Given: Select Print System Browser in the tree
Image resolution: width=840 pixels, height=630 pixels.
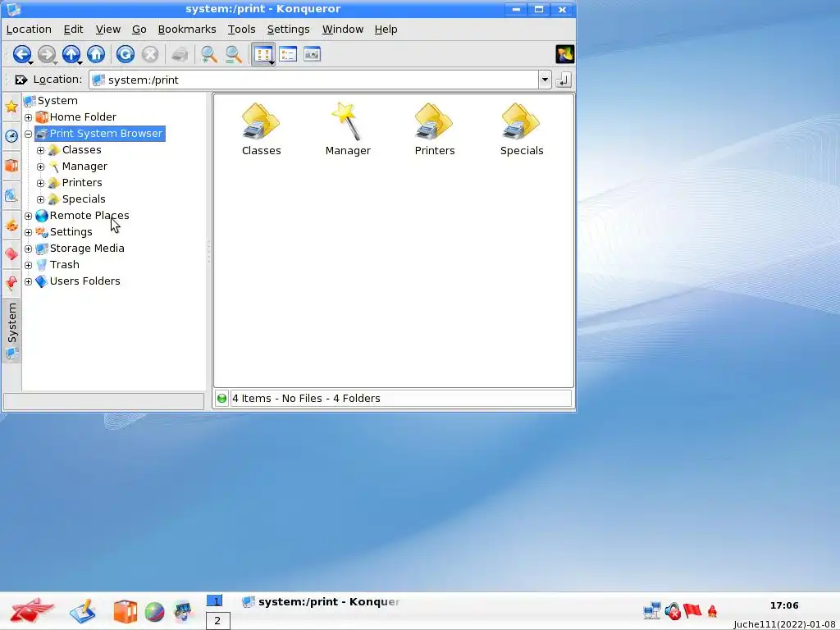Looking at the screenshot, I should (x=100, y=134).
